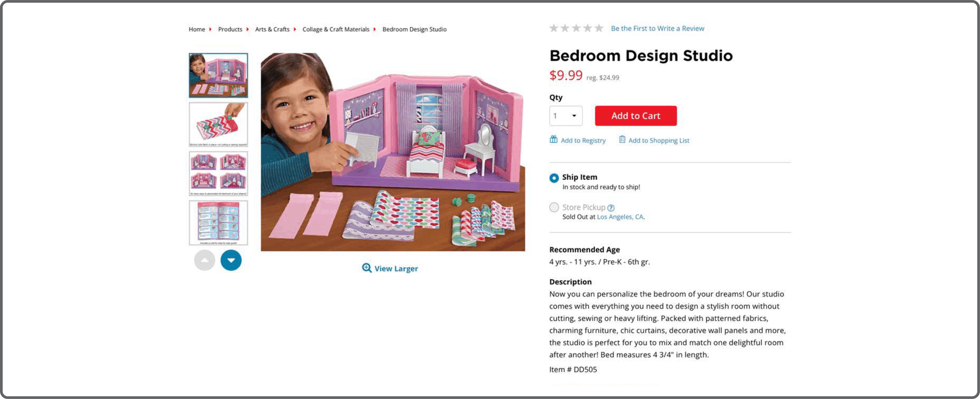Open Arts & Crafts breadcrumb category

(x=272, y=29)
